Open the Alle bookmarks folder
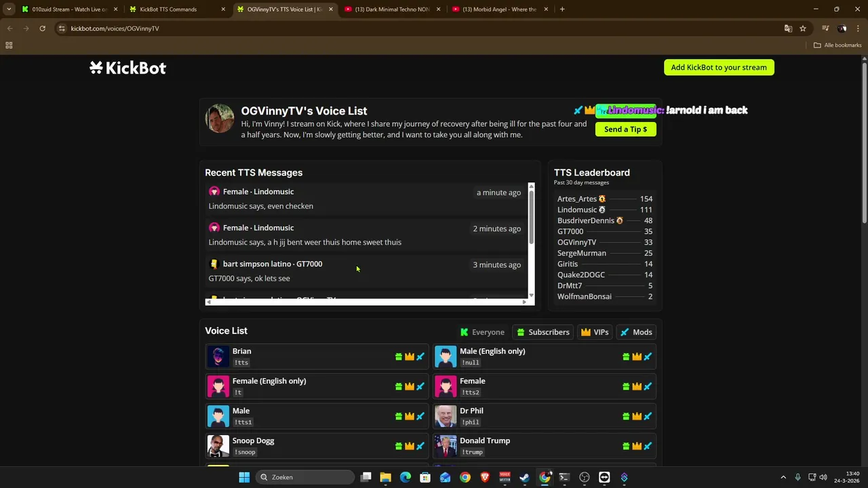Viewport: 868px width, 488px height. [x=837, y=45]
